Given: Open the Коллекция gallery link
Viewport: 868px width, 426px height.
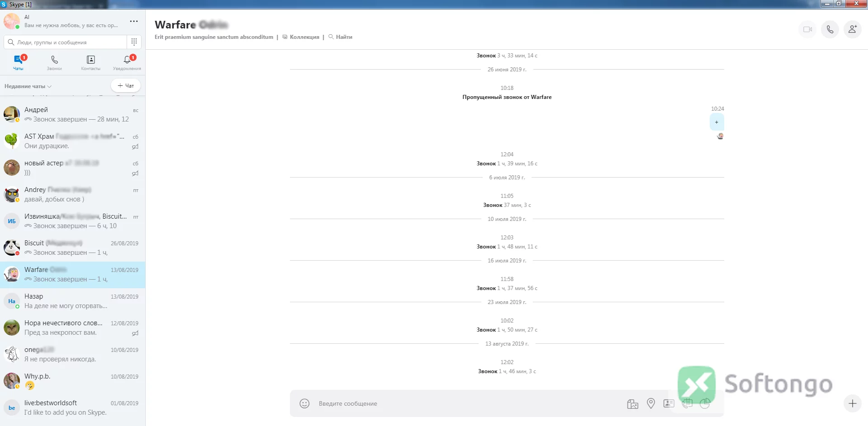Looking at the screenshot, I should 301,37.
